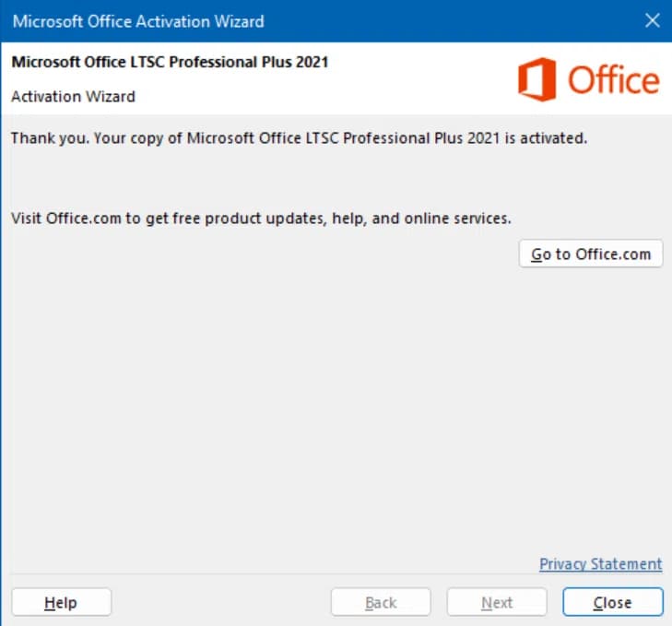Click the Office wordmark beside the logo

pyautogui.click(x=613, y=80)
